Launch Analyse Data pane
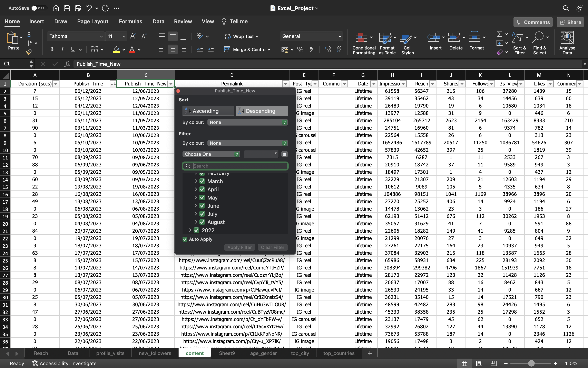The width and height of the screenshot is (588, 368). [x=567, y=43]
